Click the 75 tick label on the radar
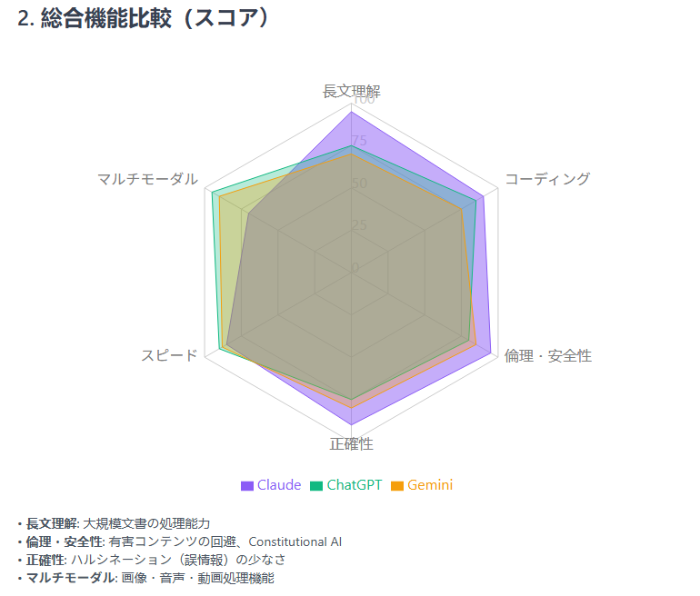 [x=360, y=141]
